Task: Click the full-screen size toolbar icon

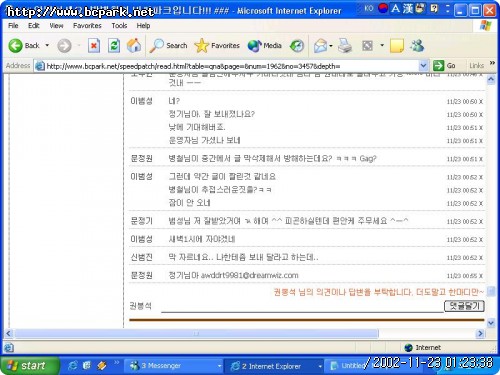Action: (x=367, y=46)
